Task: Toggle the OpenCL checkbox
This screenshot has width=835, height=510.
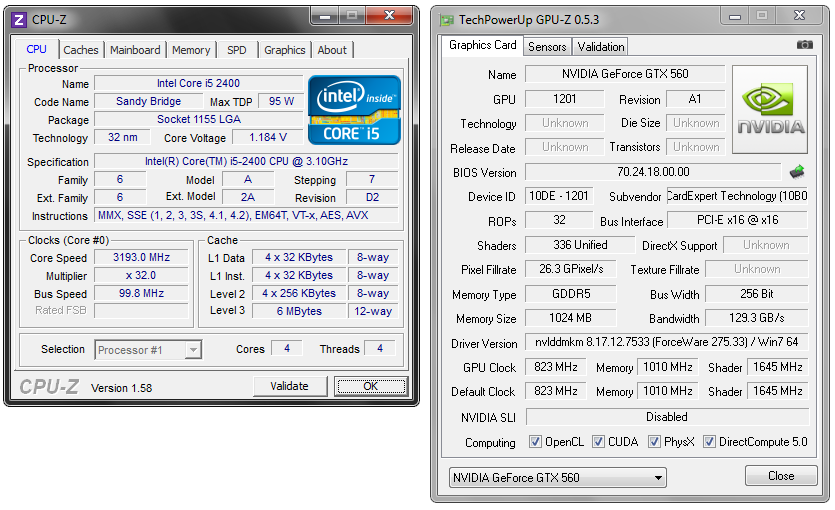Action: (535, 442)
